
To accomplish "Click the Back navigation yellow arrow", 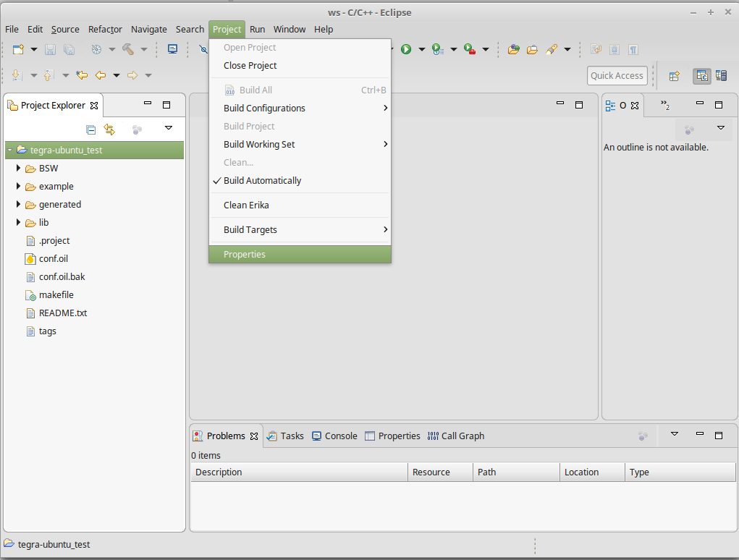I will pos(101,75).
